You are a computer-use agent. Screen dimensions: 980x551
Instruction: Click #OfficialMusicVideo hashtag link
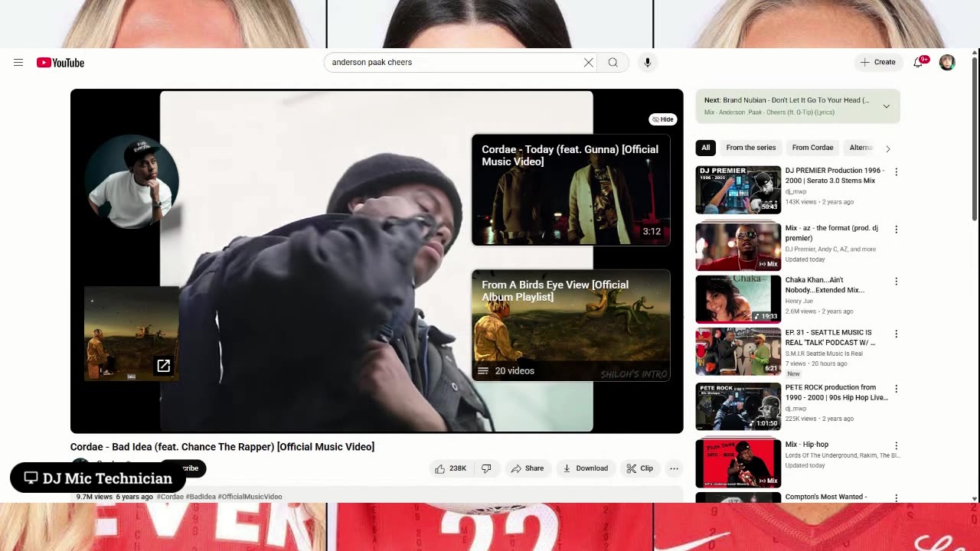point(250,497)
